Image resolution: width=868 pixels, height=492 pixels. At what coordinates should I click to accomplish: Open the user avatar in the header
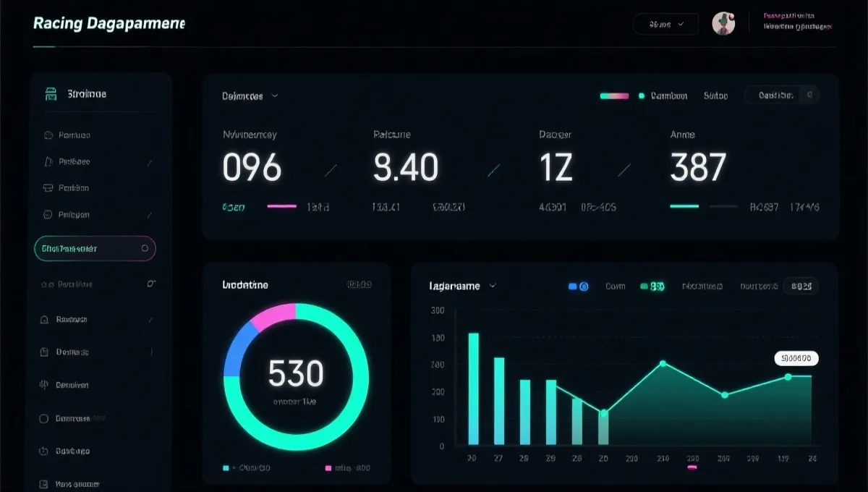(723, 24)
